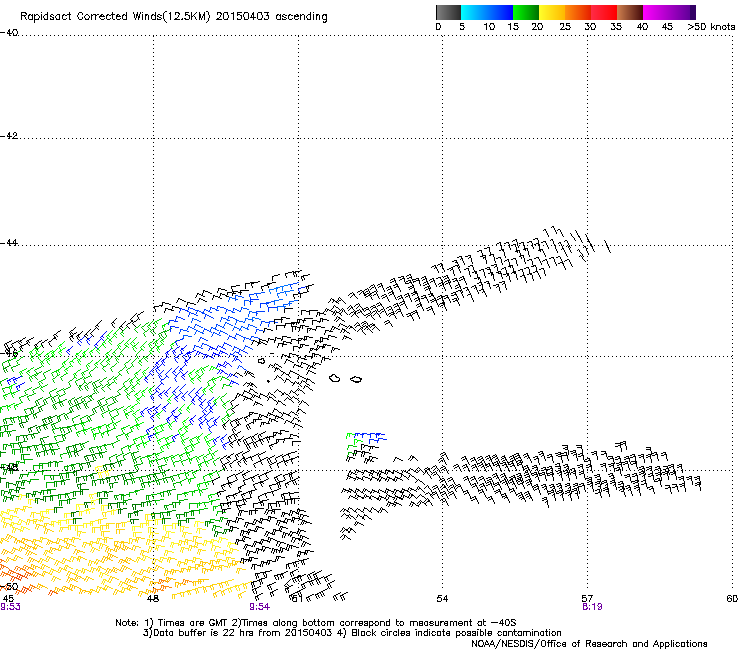Click the green 15-20 knots legend swatch
The width and height of the screenshot is (740, 650).
coord(526,12)
